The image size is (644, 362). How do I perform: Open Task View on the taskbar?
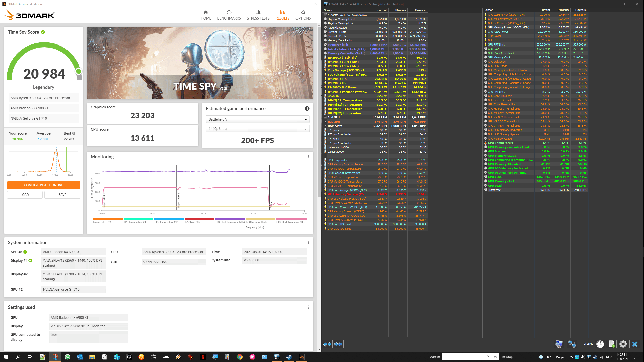[x=30, y=357]
